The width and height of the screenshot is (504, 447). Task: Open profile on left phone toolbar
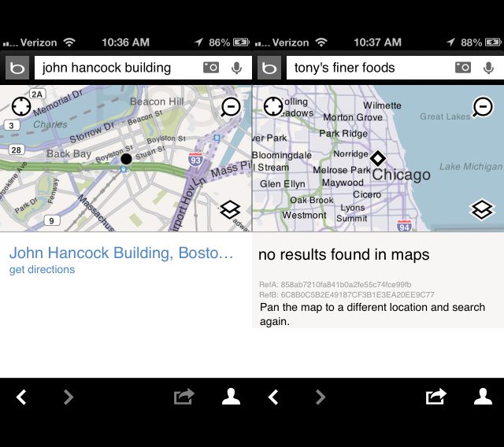coord(231,397)
